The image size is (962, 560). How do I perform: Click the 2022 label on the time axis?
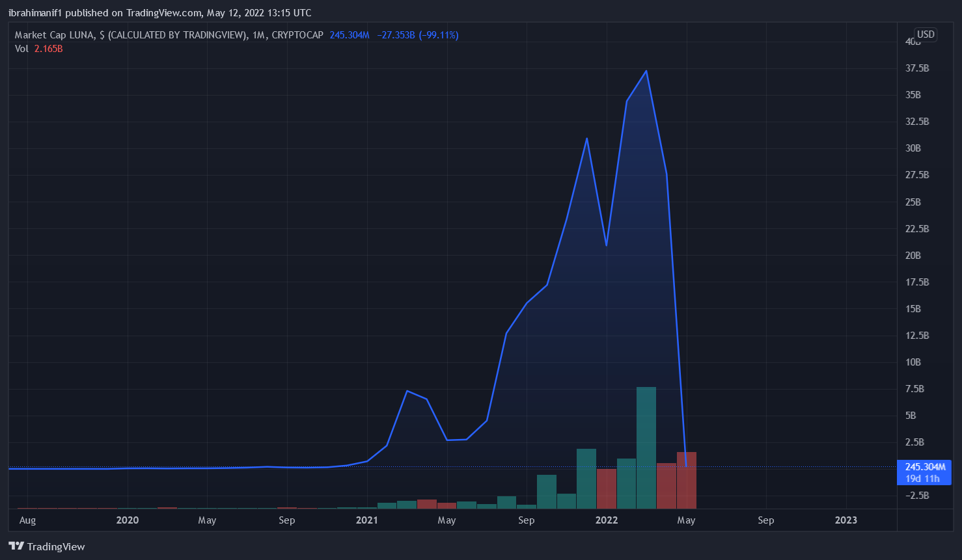point(607,520)
